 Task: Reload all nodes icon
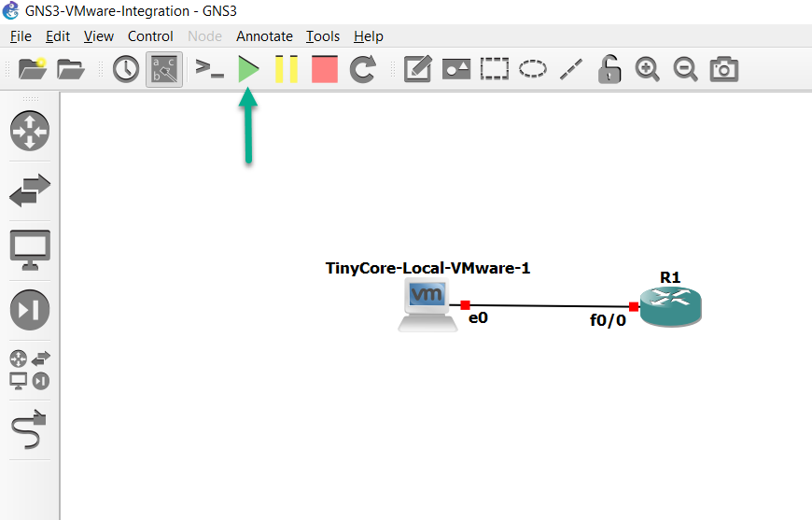[x=362, y=69]
